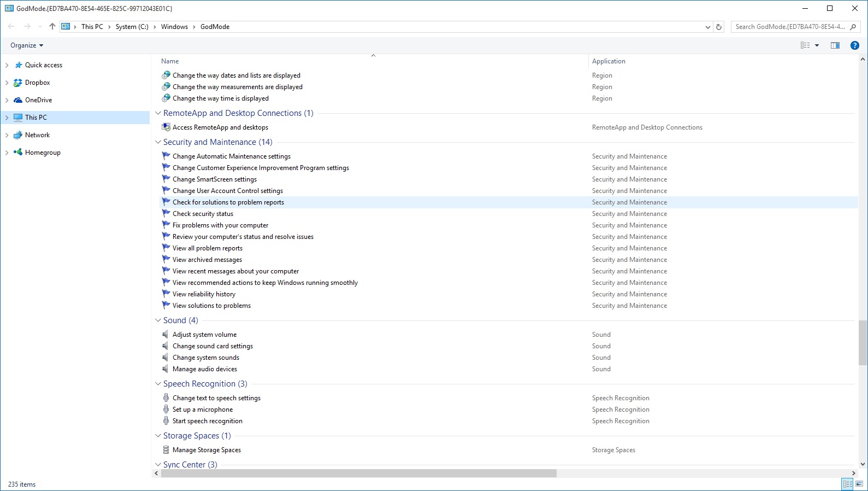
Task: Click the Search GodMode input field
Action: tap(789, 27)
